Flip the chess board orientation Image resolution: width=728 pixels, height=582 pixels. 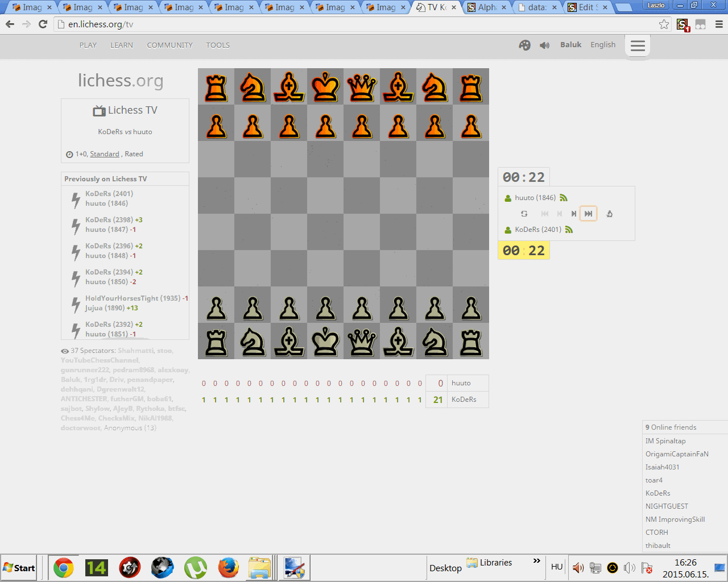[524, 214]
